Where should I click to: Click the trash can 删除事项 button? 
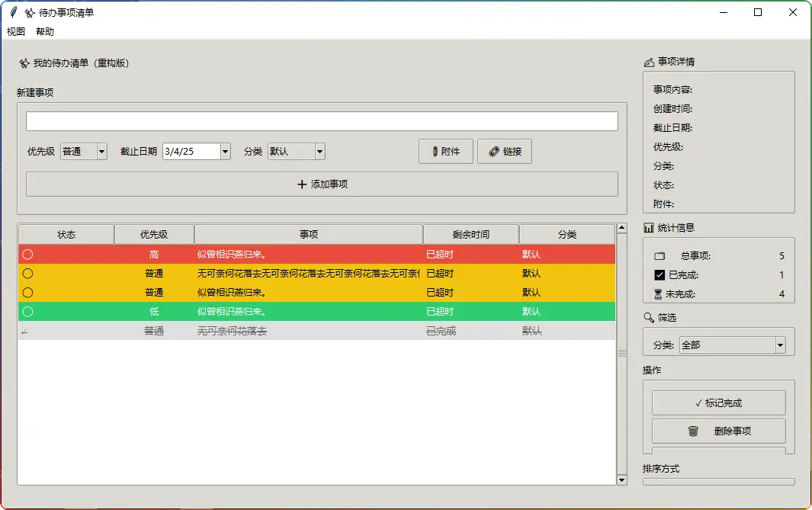718,431
